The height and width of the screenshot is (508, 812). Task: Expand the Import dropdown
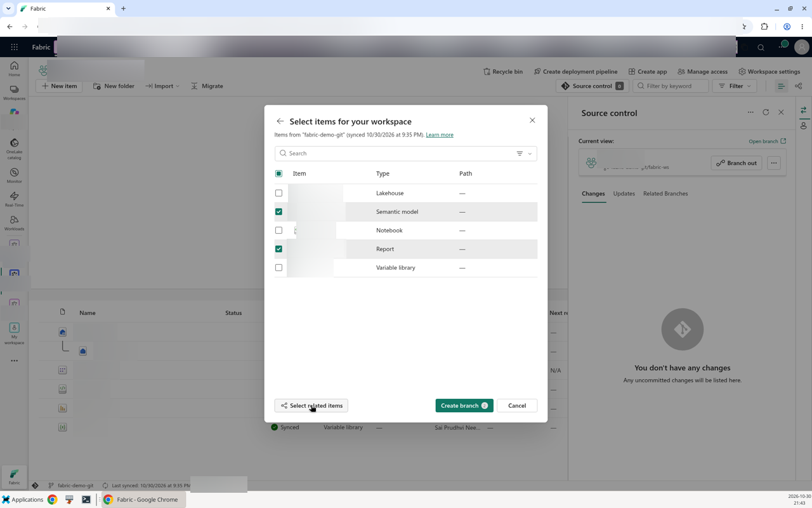162,86
